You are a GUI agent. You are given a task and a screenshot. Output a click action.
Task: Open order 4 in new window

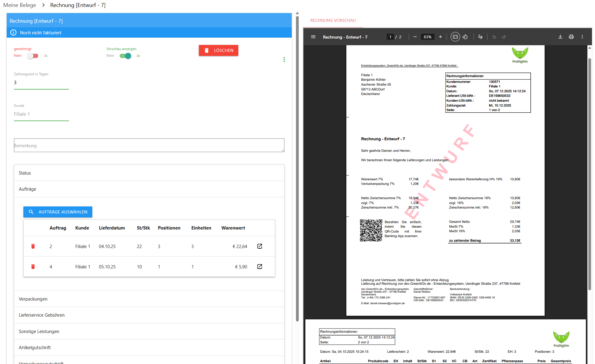click(260, 267)
